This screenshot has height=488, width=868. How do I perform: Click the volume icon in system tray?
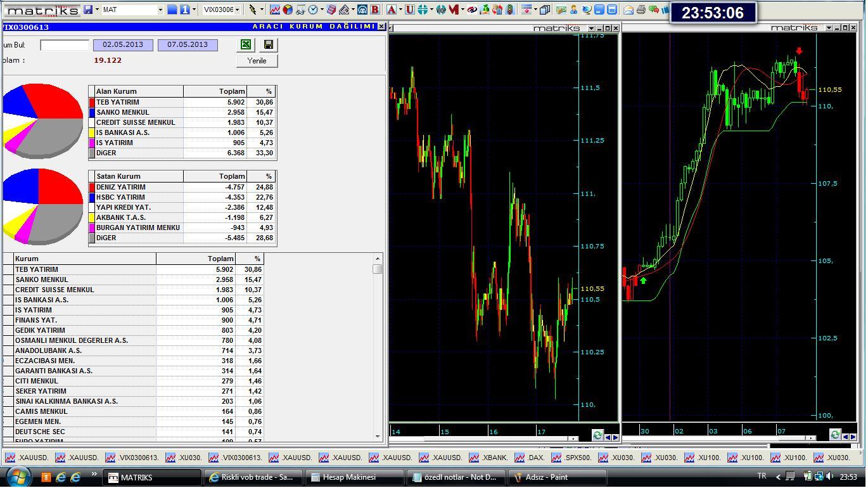point(830,476)
